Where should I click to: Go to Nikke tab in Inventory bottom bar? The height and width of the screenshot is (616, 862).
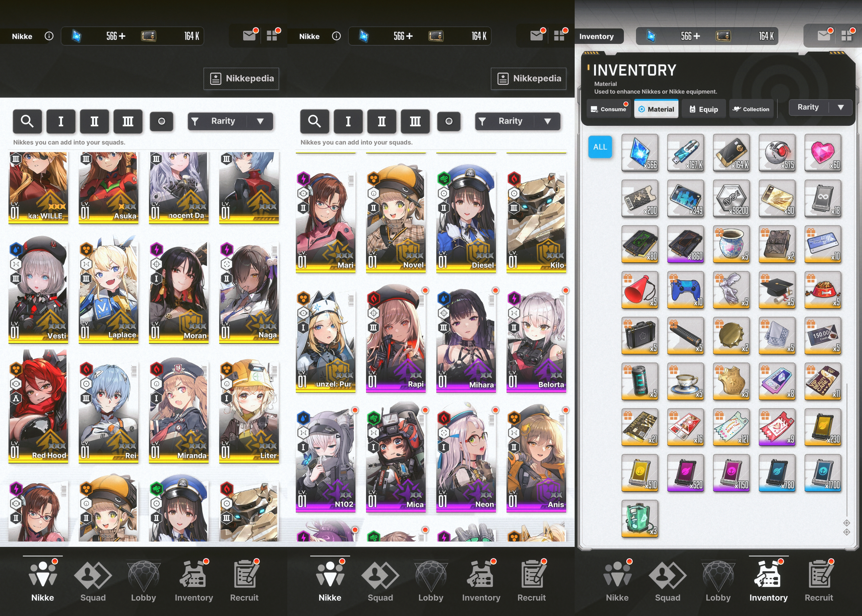(x=617, y=581)
